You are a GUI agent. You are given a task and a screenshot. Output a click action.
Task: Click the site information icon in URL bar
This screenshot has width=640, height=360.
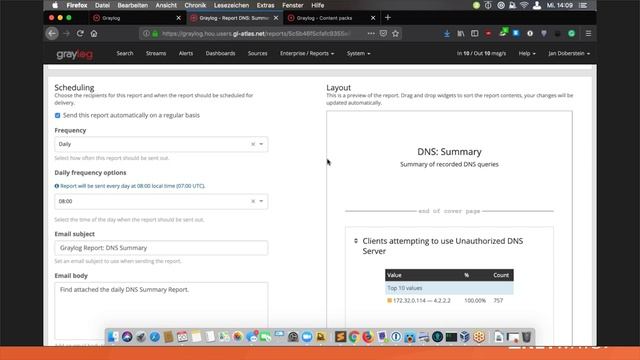click(146, 33)
